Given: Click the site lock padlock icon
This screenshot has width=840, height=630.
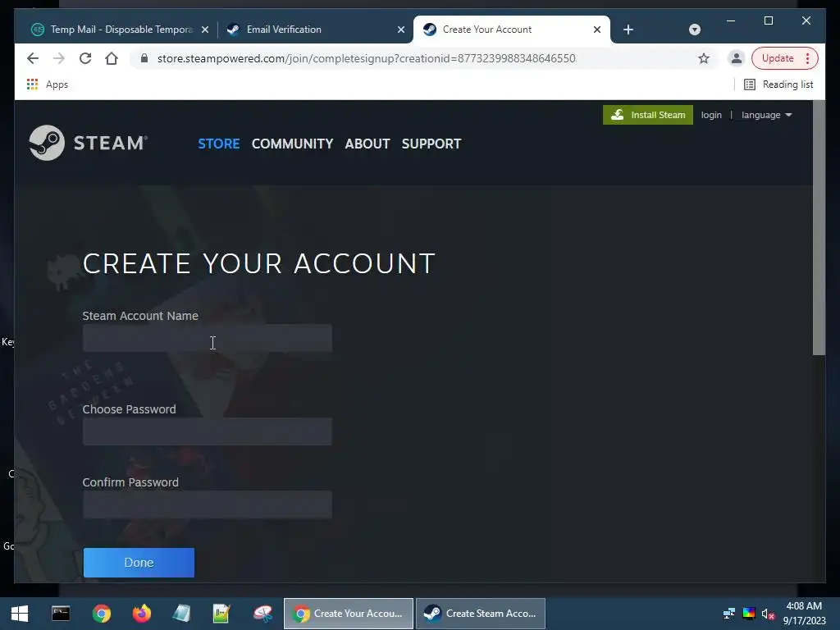Looking at the screenshot, I should pos(144,58).
